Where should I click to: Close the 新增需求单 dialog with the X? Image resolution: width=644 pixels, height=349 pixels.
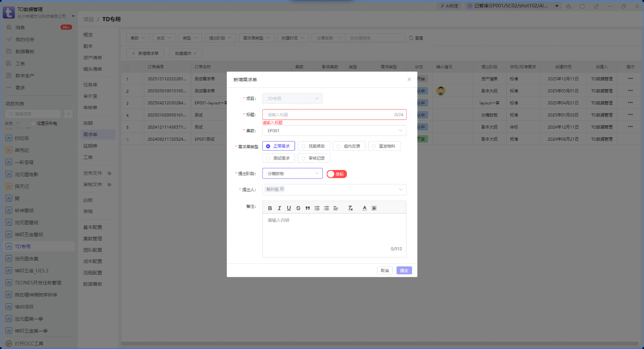click(x=409, y=79)
